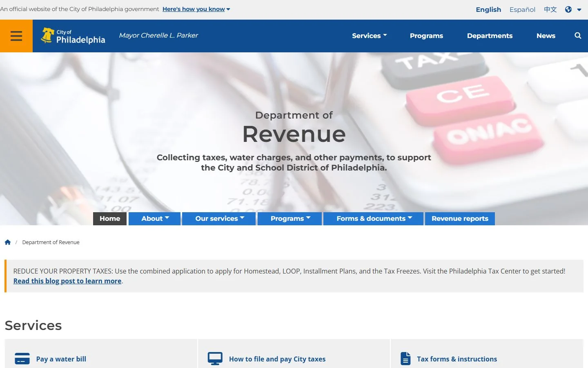
Task: Click Department of Revenue breadcrumb text
Action: 51,242
